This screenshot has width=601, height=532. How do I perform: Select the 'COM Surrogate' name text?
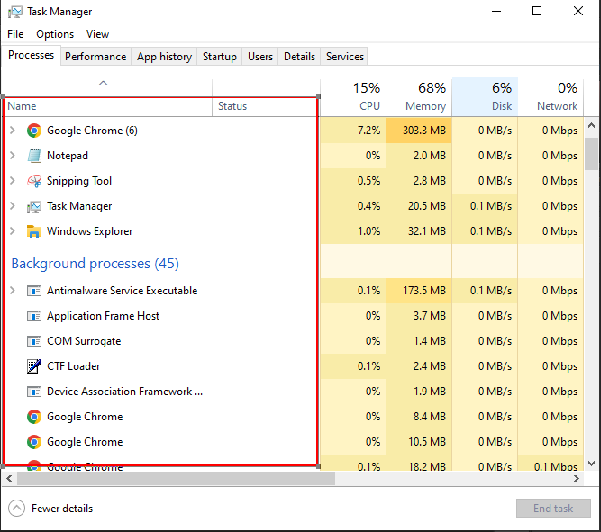tap(84, 341)
